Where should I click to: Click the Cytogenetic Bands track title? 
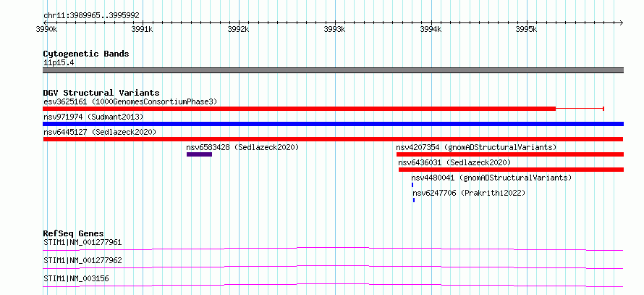pos(86,54)
